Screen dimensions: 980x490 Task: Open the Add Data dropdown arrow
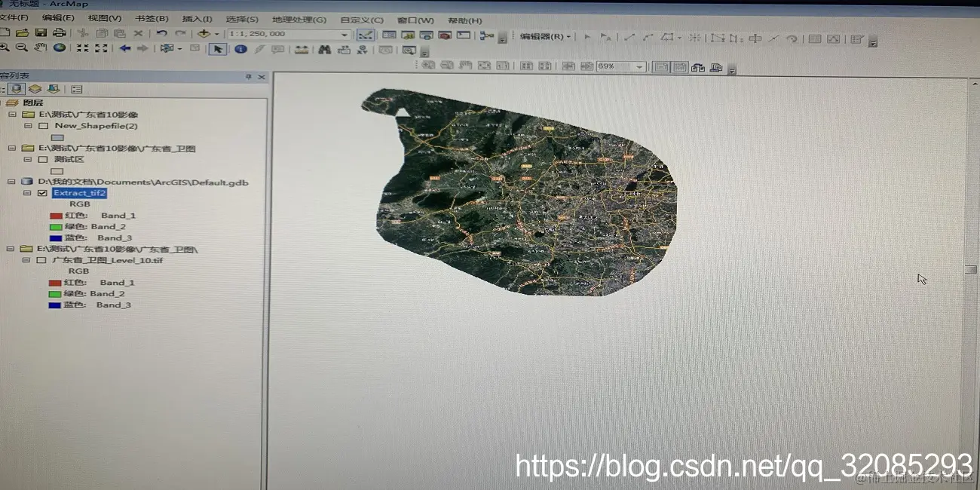pos(216,34)
